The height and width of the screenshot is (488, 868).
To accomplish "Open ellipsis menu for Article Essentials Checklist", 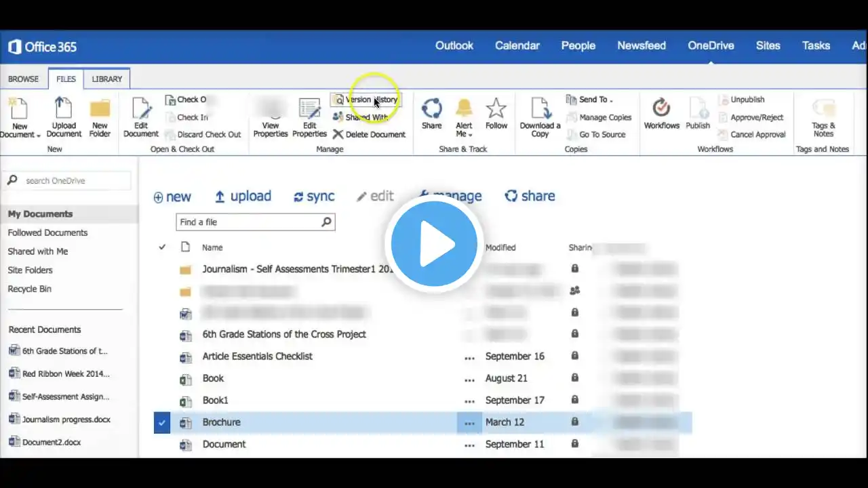I will pyautogui.click(x=469, y=357).
